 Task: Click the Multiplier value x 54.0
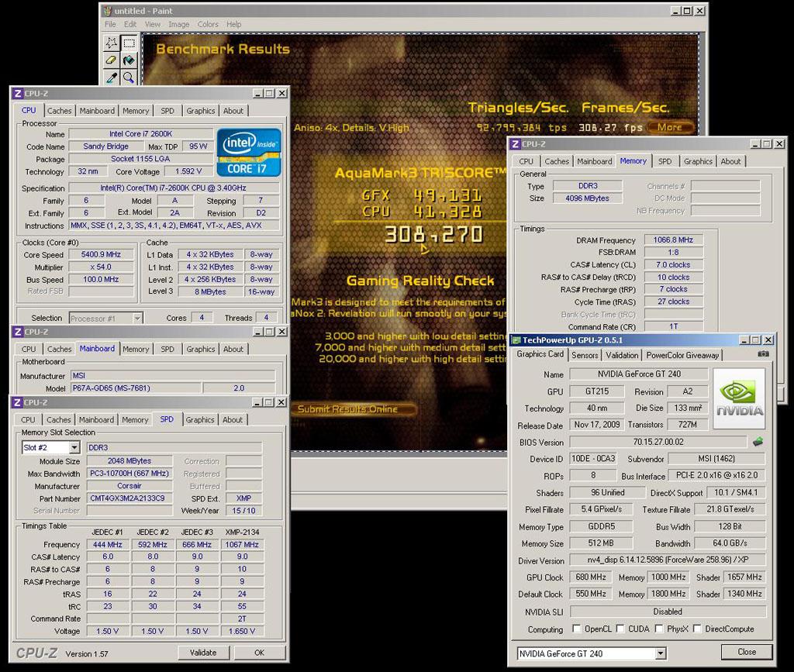(x=102, y=267)
